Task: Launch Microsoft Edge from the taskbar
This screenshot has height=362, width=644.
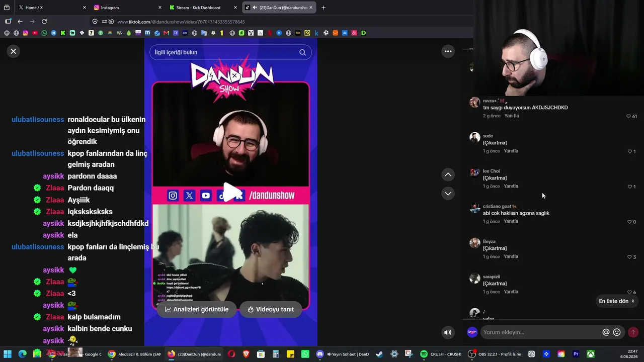Action: (22, 354)
